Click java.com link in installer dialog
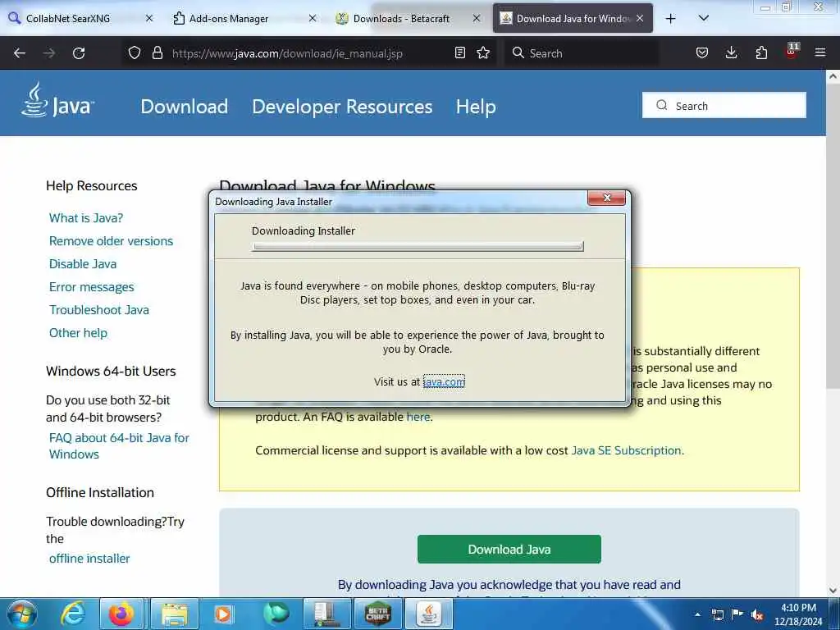The image size is (840, 630). pyautogui.click(x=444, y=381)
